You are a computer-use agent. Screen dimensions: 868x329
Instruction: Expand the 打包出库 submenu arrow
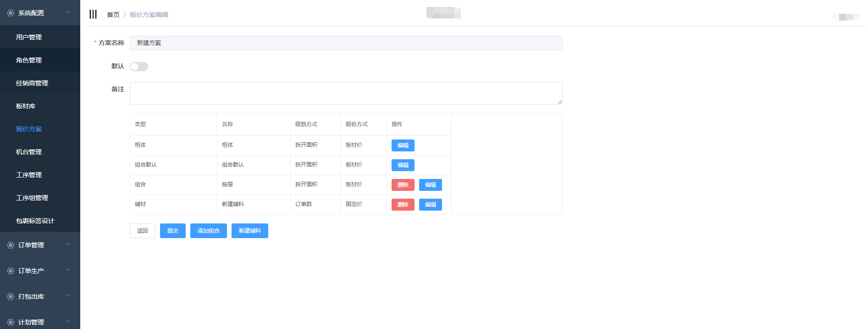[68, 296]
